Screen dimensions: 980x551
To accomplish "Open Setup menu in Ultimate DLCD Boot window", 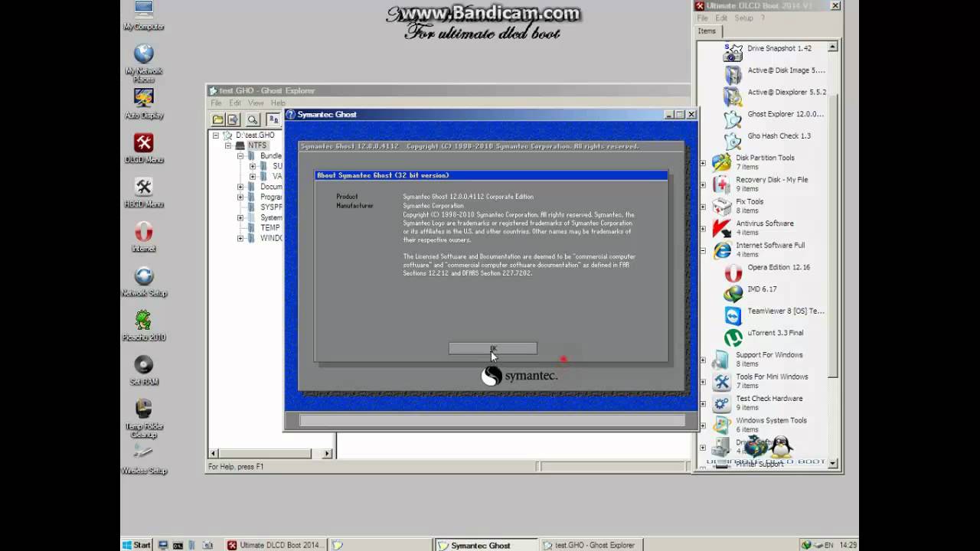I will (x=744, y=18).
